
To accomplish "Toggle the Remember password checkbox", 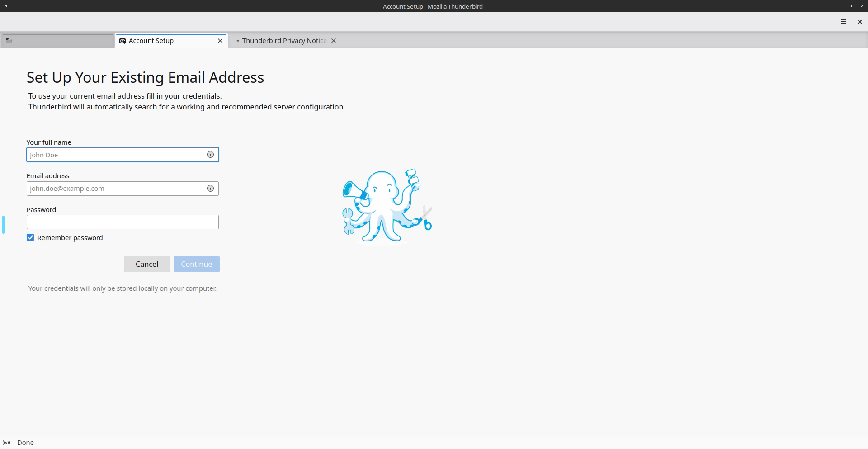I will point(30,238).
